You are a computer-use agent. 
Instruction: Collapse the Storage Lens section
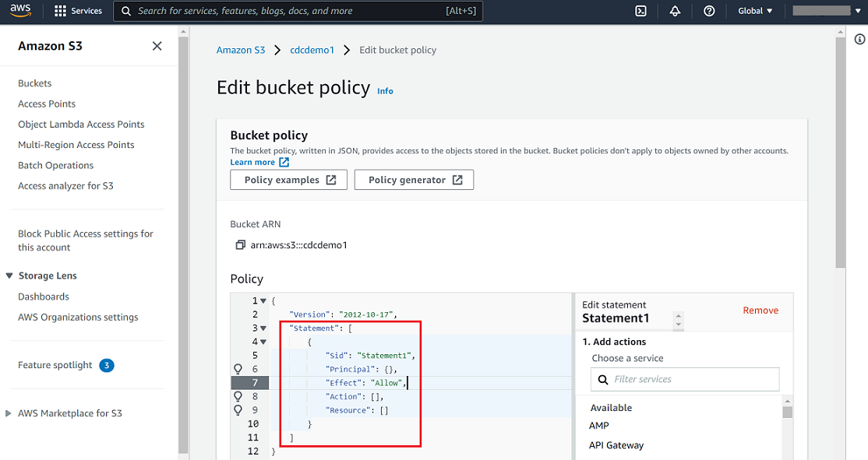pos(9,276)
